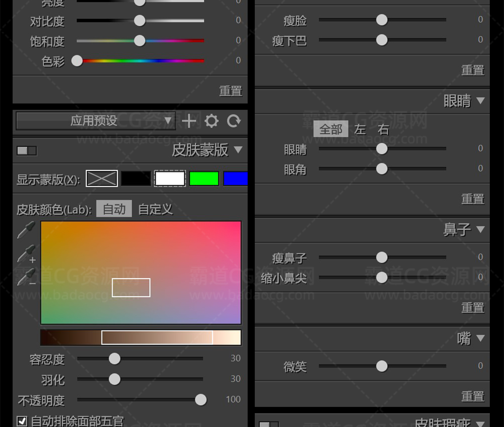504x427 pixels.
Task: Click 重置 under the 微笑 slider
Action: [x=472, y=396]
